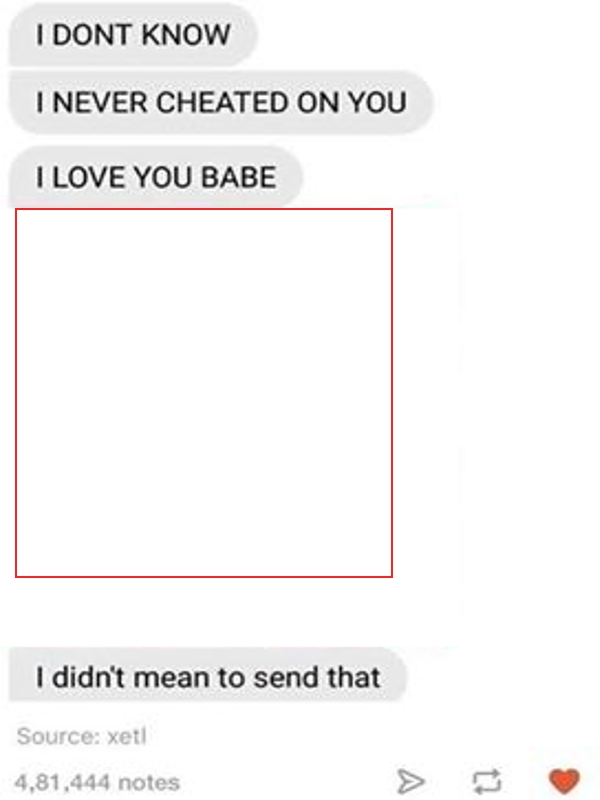Share the post with the paper plane icon
This screenshot has width=600, height=800.
[x=410, y=782]
